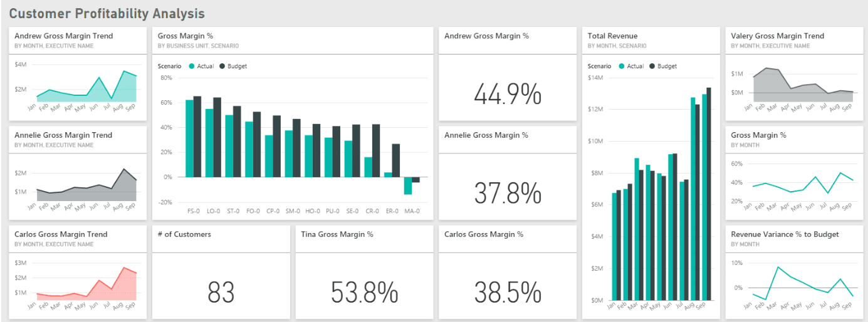
Task: Click the Budget legend swatch in Gross Margin %
Action: [x=222, y=66]
